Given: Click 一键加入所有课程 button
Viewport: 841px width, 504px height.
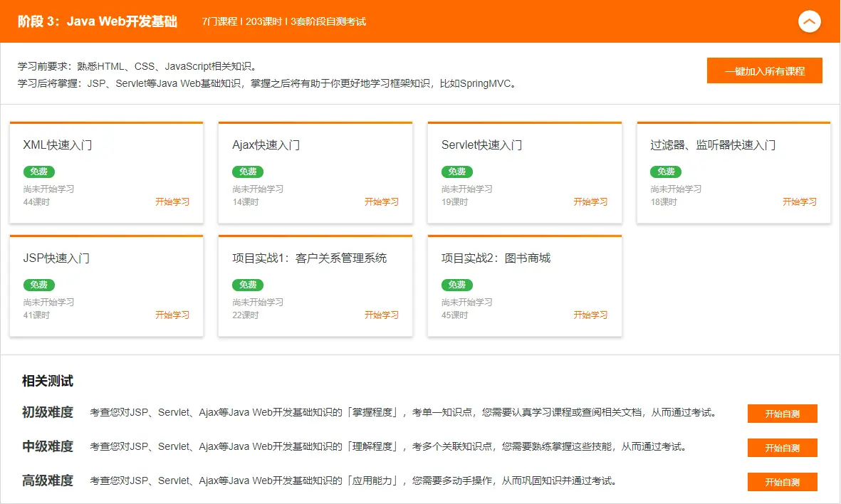Looking at the screenshot, I should [x=764, y=70].
